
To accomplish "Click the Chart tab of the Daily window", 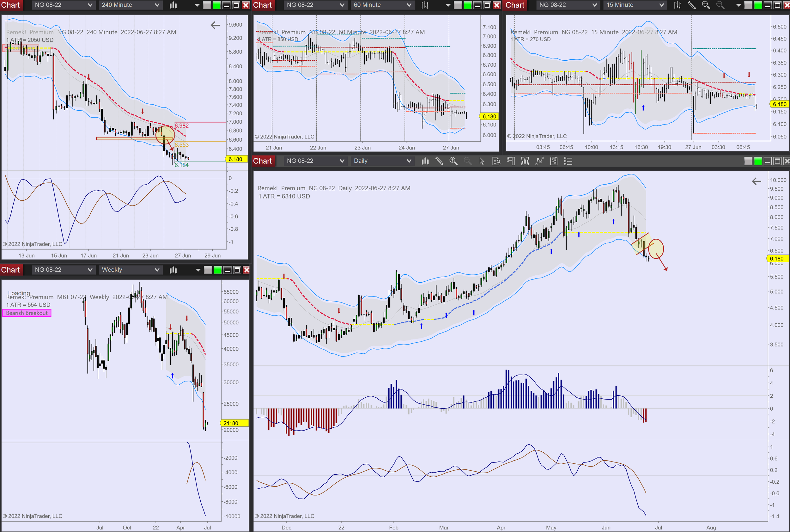I will click(x=262, y=161).
